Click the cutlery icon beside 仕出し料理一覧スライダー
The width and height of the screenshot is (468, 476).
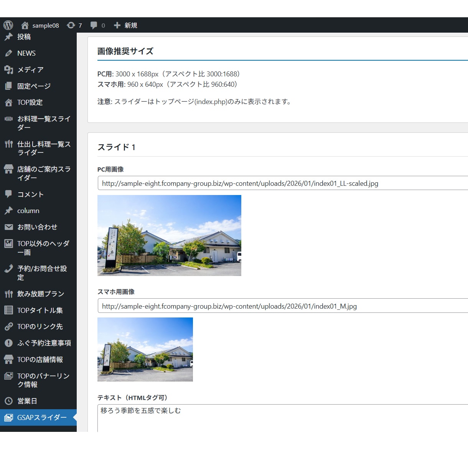8,144
